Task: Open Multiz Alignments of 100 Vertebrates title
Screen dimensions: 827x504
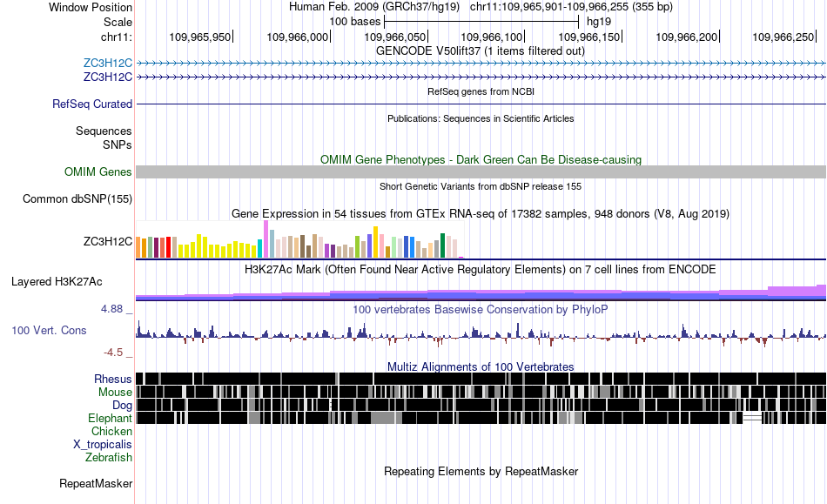Action: (x=481, y=367)
